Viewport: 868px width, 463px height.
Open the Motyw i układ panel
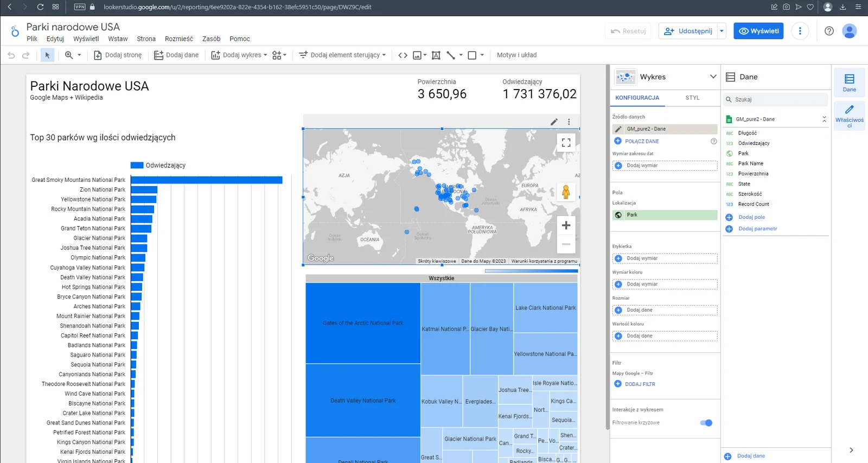pos(516,55)
